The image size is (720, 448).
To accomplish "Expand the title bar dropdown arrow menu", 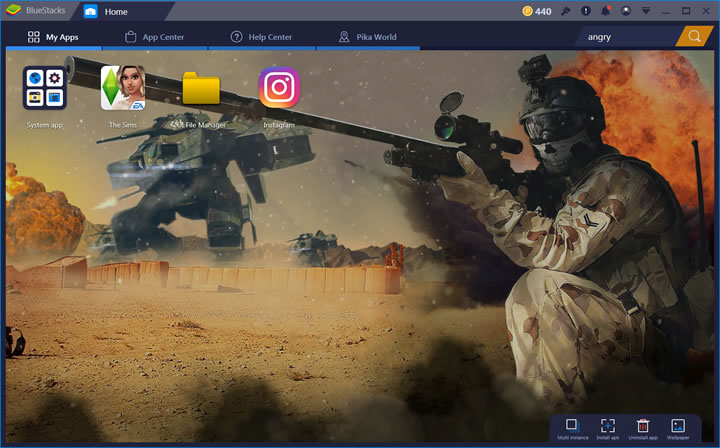I will [x=646, y=11].
